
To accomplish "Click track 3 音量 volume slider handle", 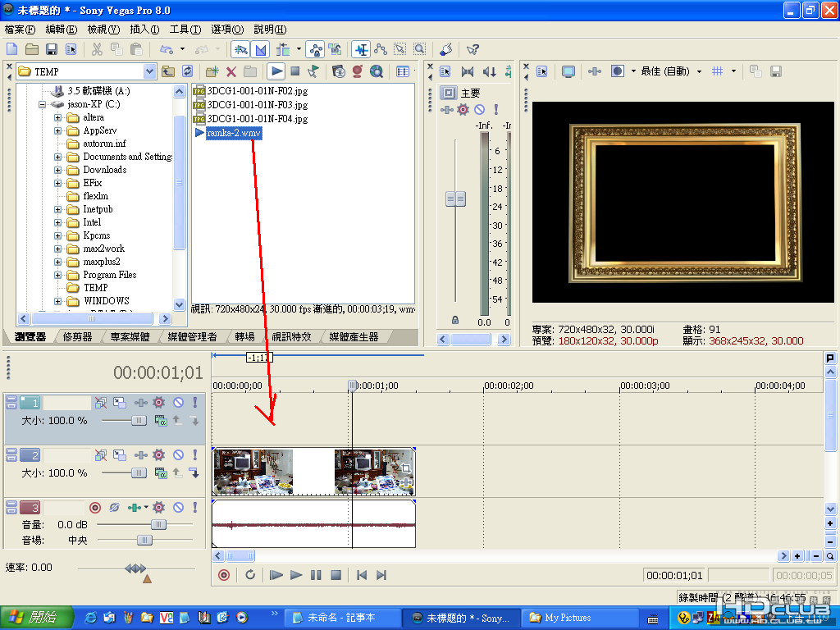I will click(157, 524).
